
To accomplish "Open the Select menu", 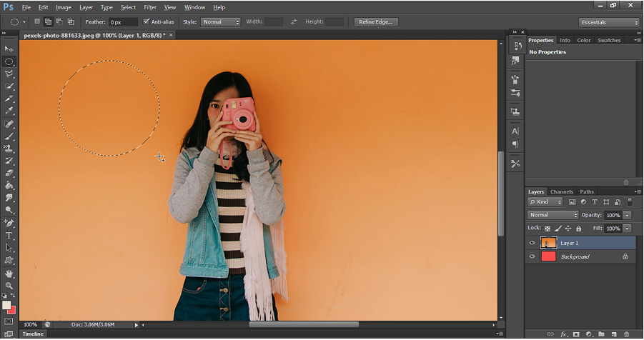I will pos(128,7).
